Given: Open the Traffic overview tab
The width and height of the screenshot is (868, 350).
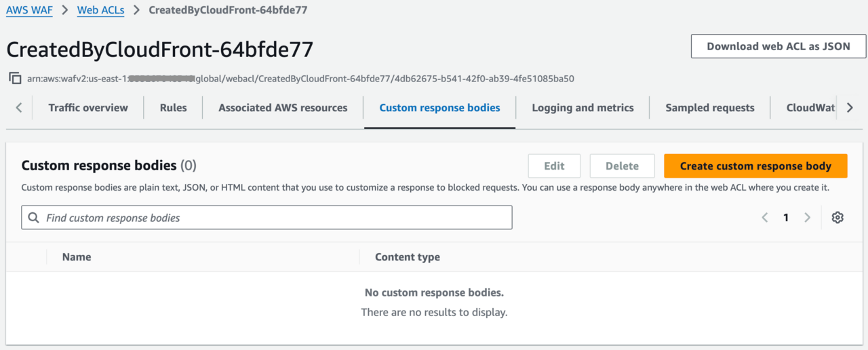Looking at the screenshot, I should [x=88, y=108].
